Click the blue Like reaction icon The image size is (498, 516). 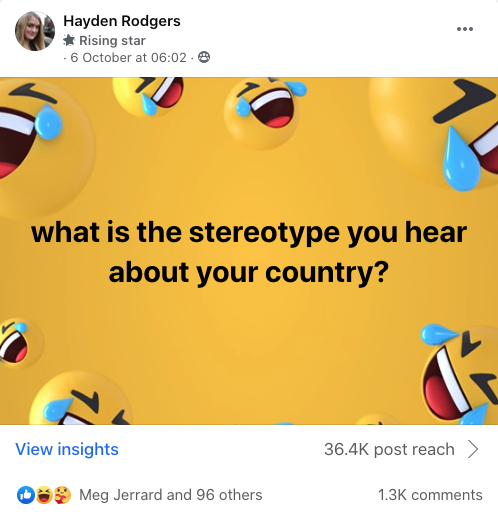click(x=26, y=495)
